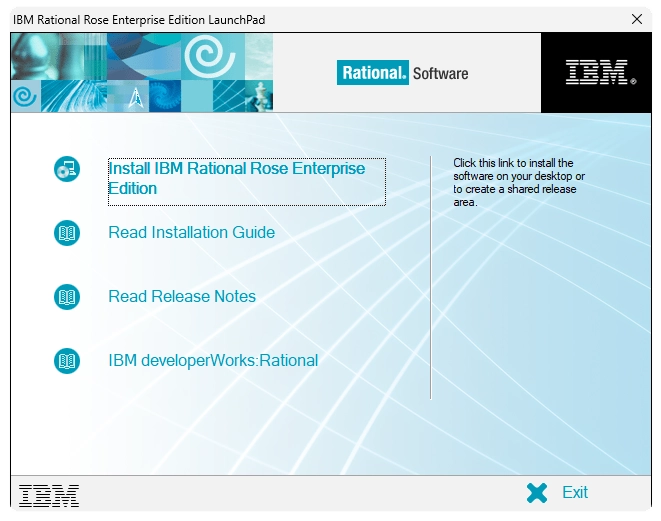The height and width of the screenshot is (521, 661).
Task: Click the book icon next to Release Notes
Action: [x=67, y=297]
